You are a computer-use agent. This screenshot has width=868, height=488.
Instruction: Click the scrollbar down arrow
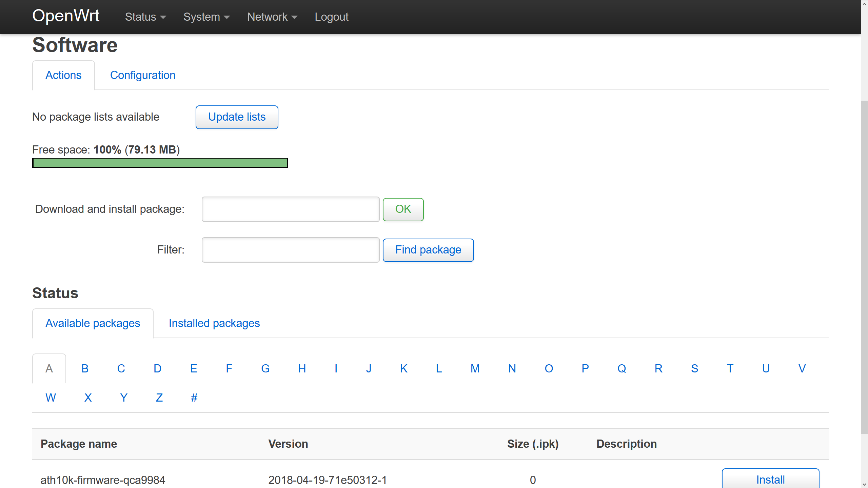click(864, 485)
